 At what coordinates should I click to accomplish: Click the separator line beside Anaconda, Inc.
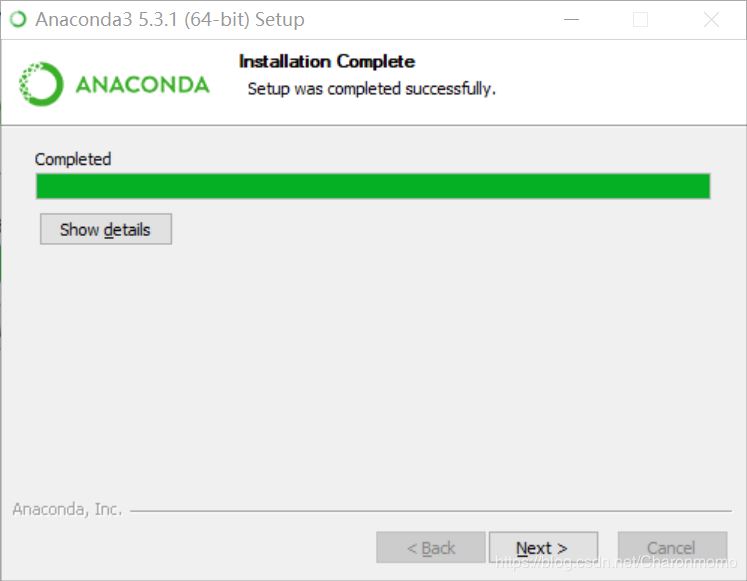431,511
